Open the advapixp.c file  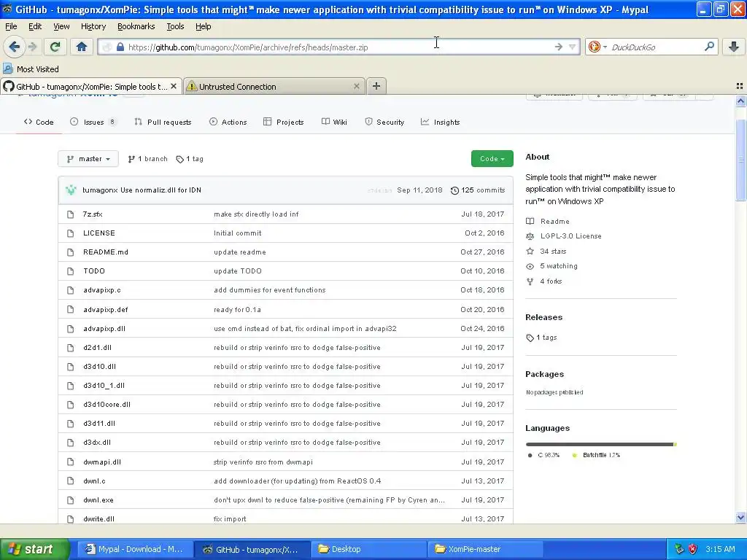click(x=102, y=290)
